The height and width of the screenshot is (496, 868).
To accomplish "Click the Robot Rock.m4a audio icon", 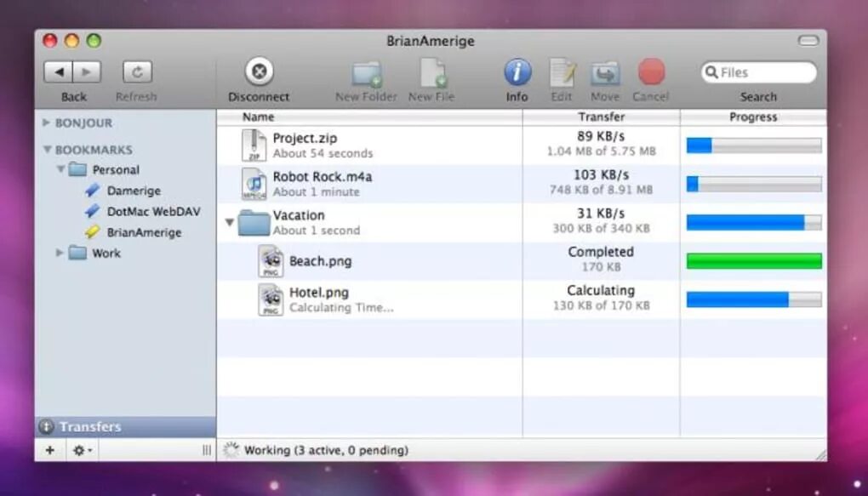I will click(254, 184).
